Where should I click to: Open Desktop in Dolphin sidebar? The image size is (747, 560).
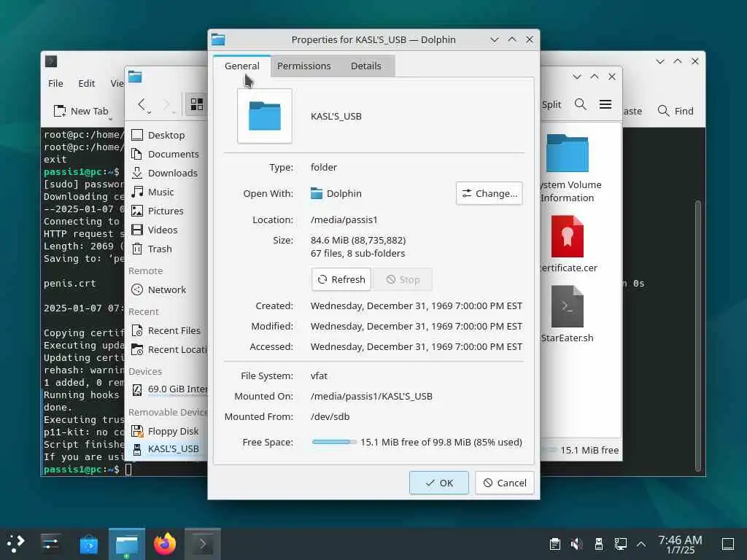pos(166,135)
